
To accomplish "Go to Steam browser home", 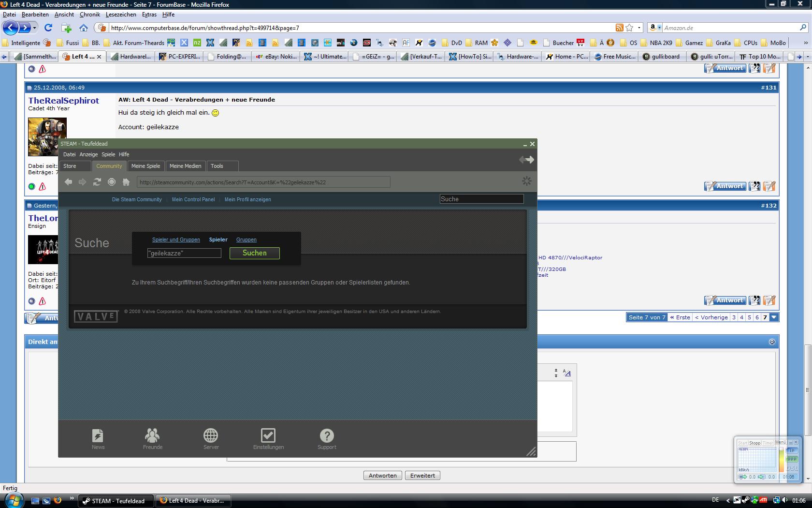I will click(x=126, y=182).
